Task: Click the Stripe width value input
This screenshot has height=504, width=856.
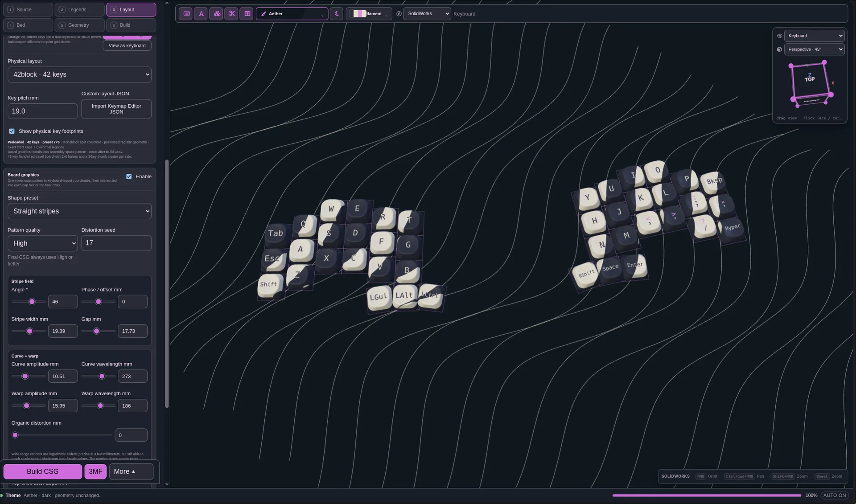Action: [63, 332]
